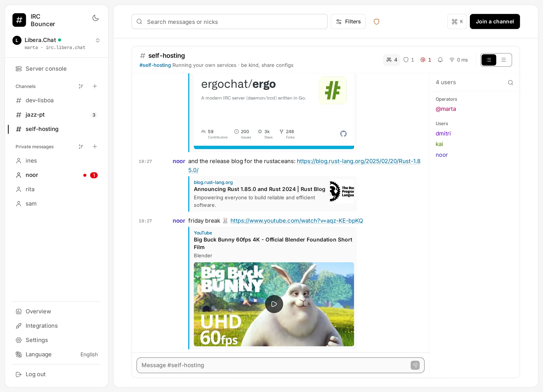The width and height of the screenshot is (543, 392).
Task: Click the 3k Stars stat
Action: click(x=265, y=134)
